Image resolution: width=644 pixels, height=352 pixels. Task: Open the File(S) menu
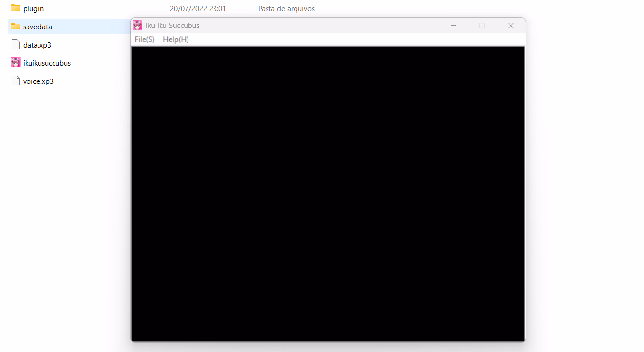coord(144,39)
